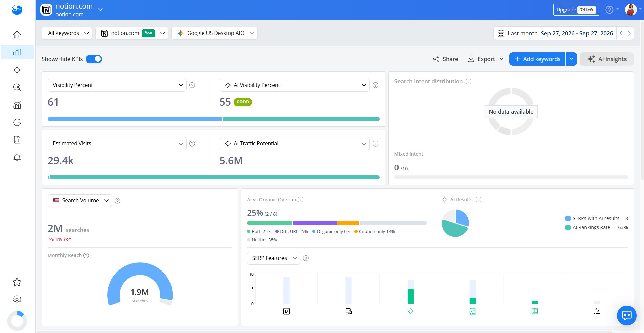Image resolution: width=644 pixels, height=333 pixels.
Task: Click the AI overview diamond SERP feature icon
Action: [x=411, y=311]
